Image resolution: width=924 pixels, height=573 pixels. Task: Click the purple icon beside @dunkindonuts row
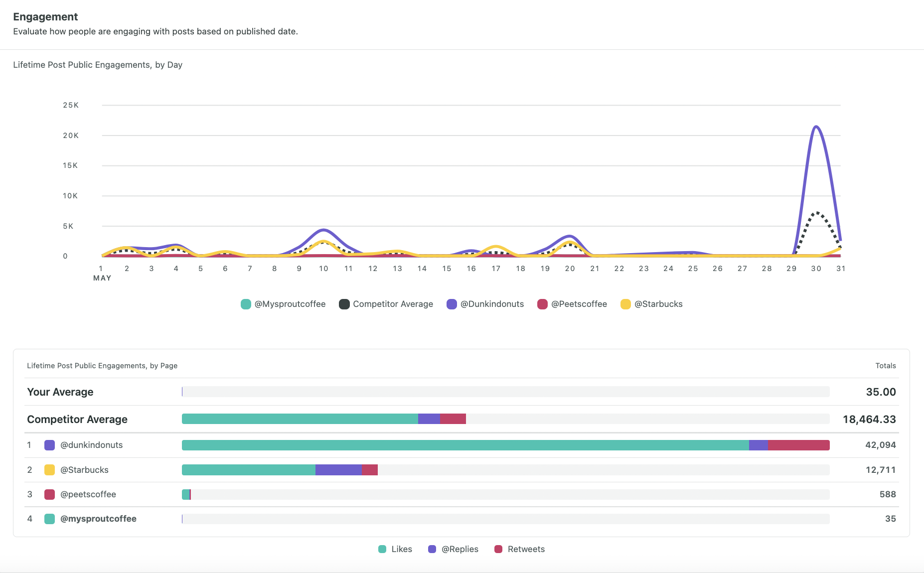49,445
